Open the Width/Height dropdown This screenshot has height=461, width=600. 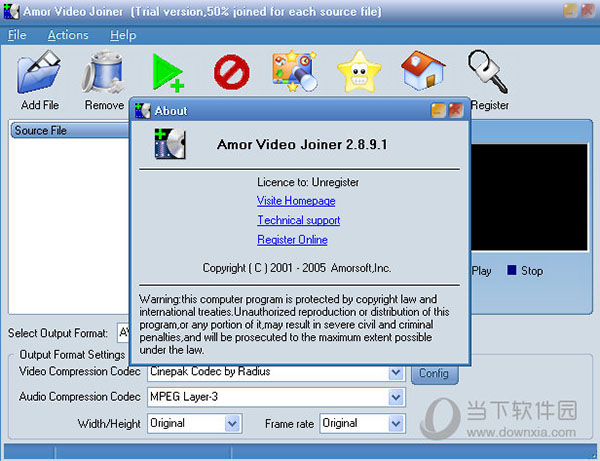coord(232,424)
